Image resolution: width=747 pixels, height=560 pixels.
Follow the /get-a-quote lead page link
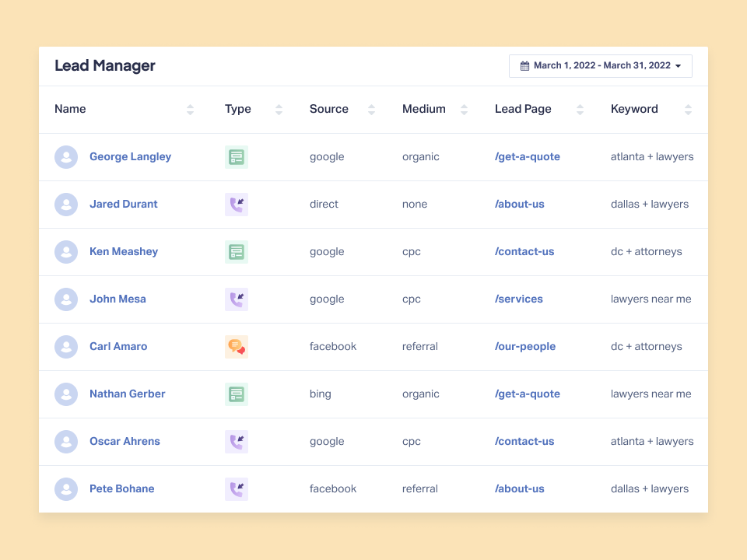pos(528,156)
